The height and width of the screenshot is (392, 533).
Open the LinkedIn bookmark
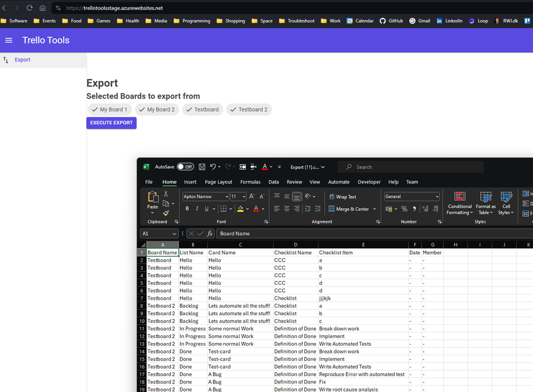[x=450, y=21]
